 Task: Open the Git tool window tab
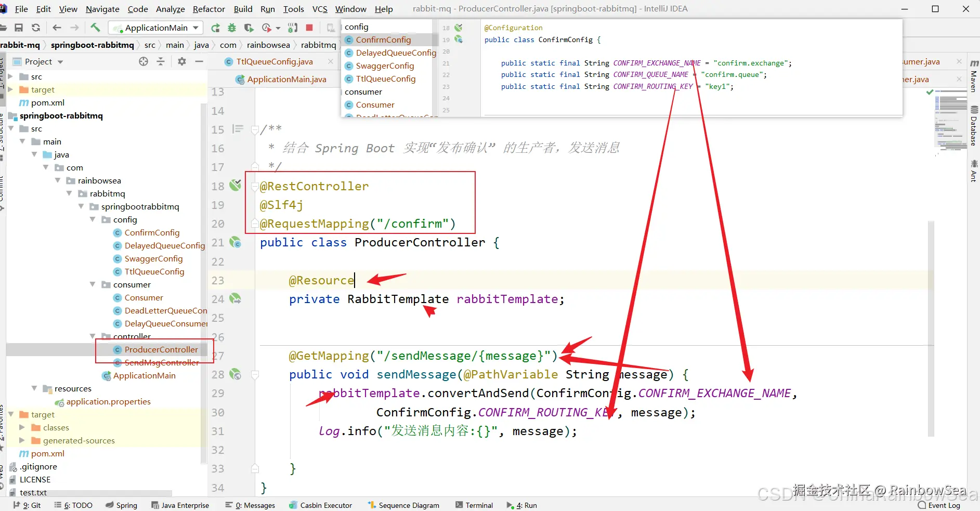point(27,505)
